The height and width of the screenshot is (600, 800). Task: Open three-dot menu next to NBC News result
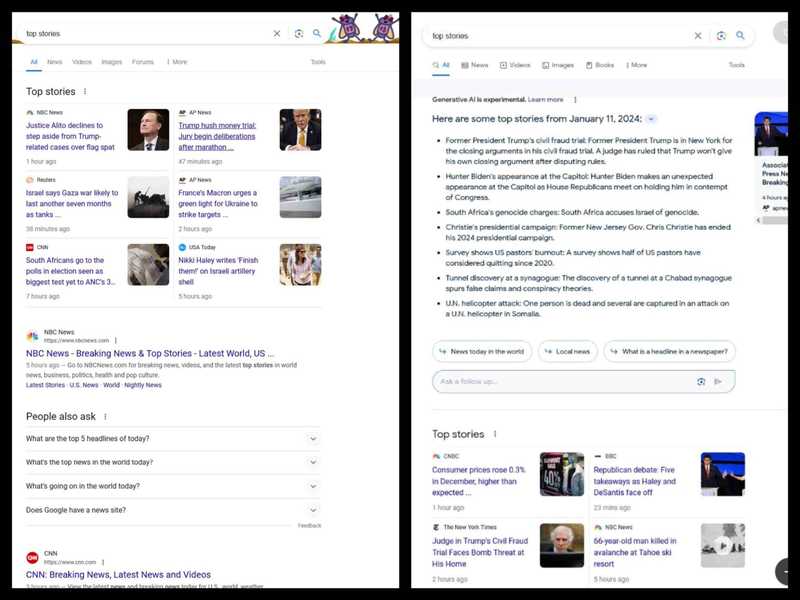click(x=115, y=341)
